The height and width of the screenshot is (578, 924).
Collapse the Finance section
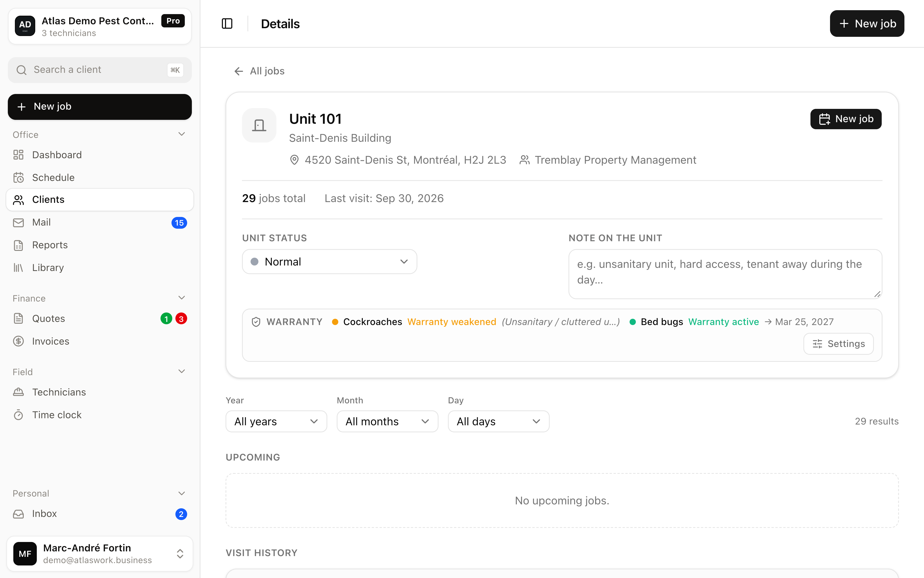[x=182, y=298]
